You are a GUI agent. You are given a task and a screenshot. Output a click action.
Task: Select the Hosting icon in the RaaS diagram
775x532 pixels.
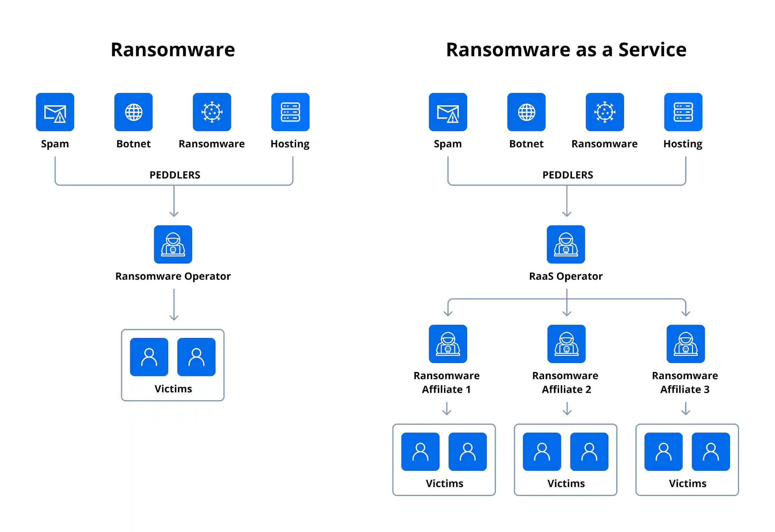682,112
